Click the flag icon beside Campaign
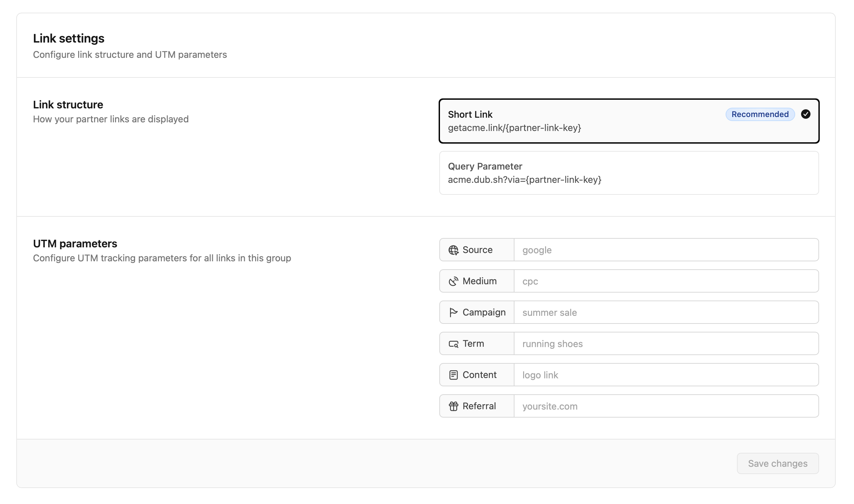This screenshot has height=504, width=854. (453, 313)
